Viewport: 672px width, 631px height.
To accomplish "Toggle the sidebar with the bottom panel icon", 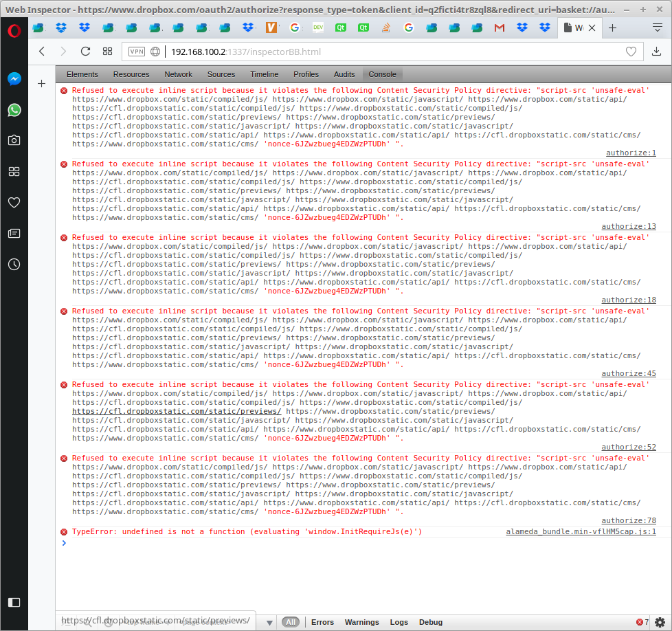I will (x=14, y=602).
